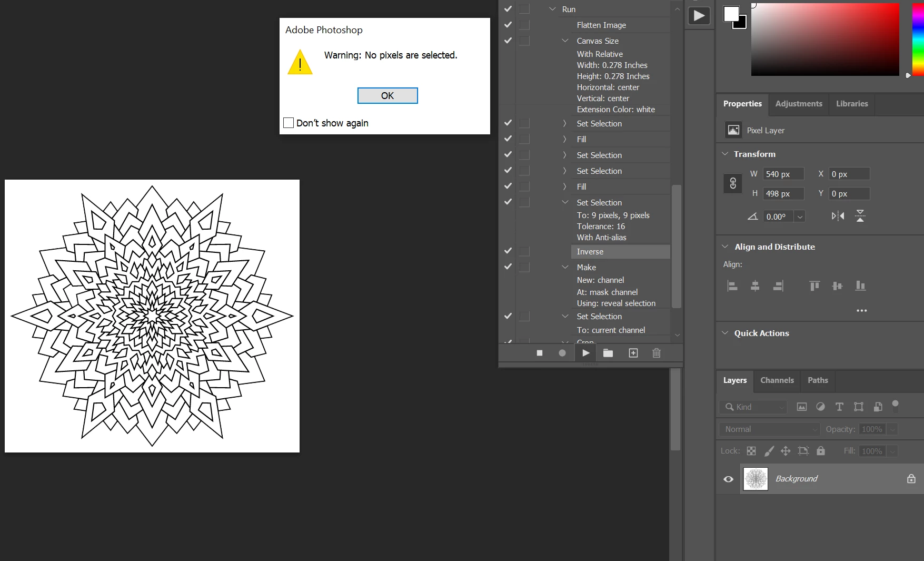This screenshot has width=924, height=561.
Task: Toggle dialog box for Inverse step
Action: click(x=524, y=251)
